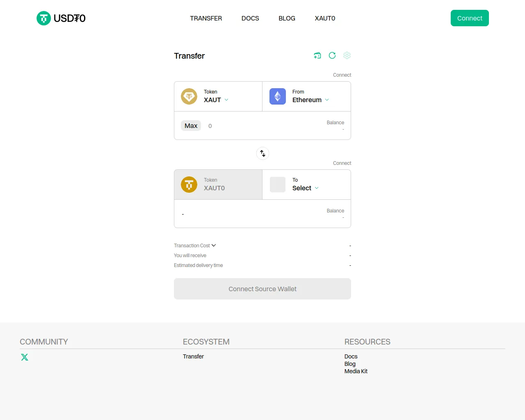This screenshot has height=420, width=525.
Task: Click the Connect Source Wallet button
Action: [x=262, y=289]
